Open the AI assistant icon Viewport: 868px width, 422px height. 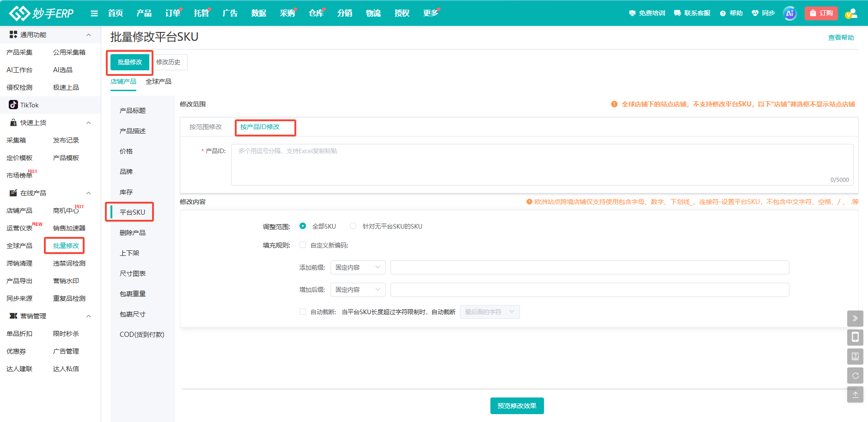coord(790,13)
